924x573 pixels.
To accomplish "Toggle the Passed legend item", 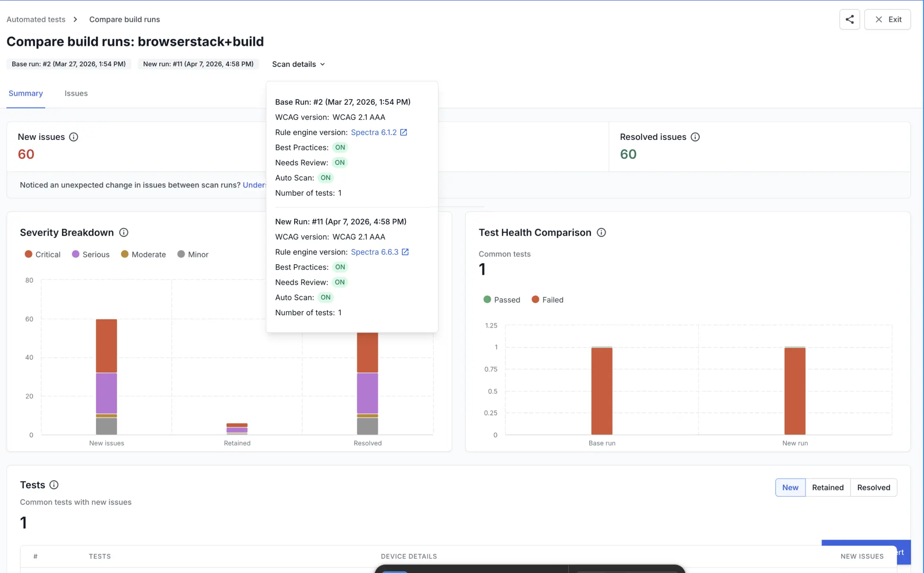I will point(502,300).
